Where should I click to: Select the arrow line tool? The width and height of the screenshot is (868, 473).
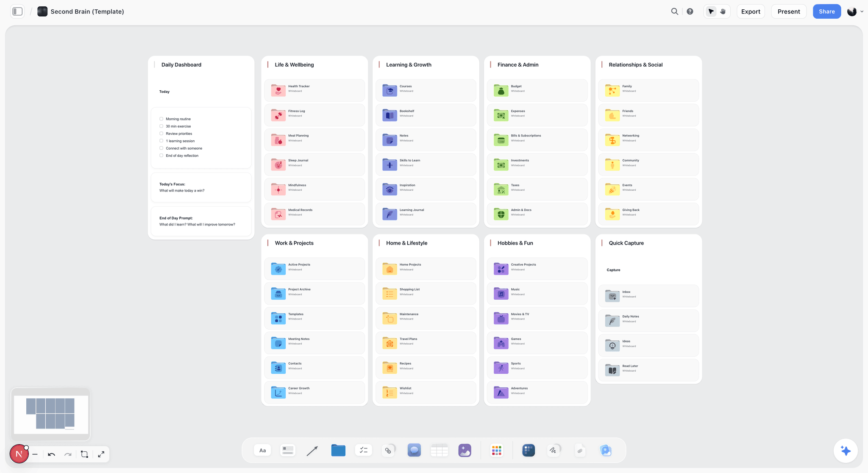312,450
